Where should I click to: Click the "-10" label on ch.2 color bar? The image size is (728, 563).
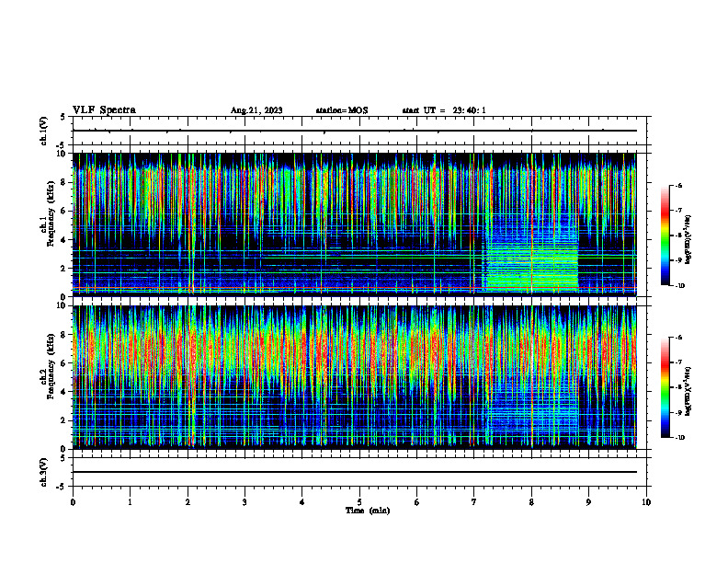tap(679, 438)
